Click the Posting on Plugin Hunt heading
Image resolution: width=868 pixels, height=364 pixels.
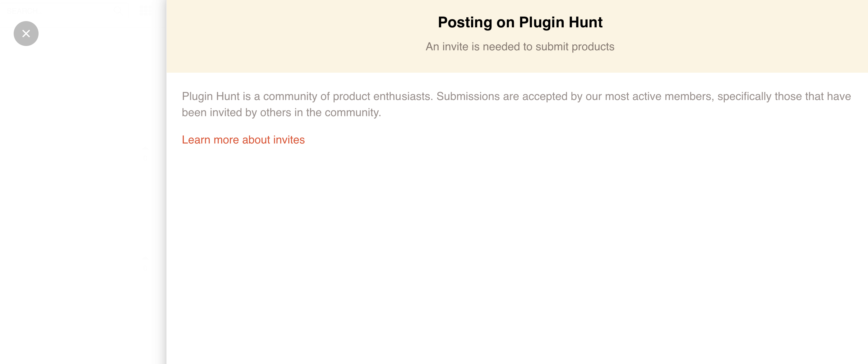tap(520, 22)
